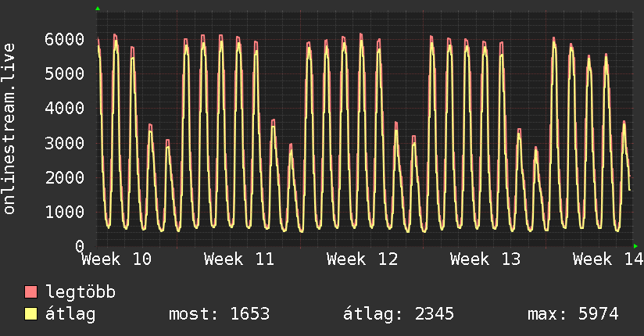Click the 0 y-axis value

(x=80, y=246)
